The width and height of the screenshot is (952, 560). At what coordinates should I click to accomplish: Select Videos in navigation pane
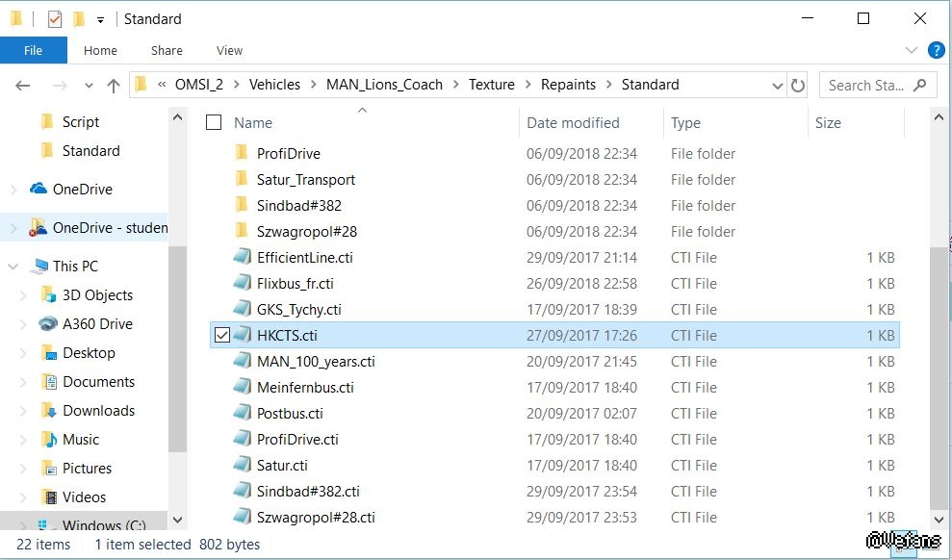point(84,496)
